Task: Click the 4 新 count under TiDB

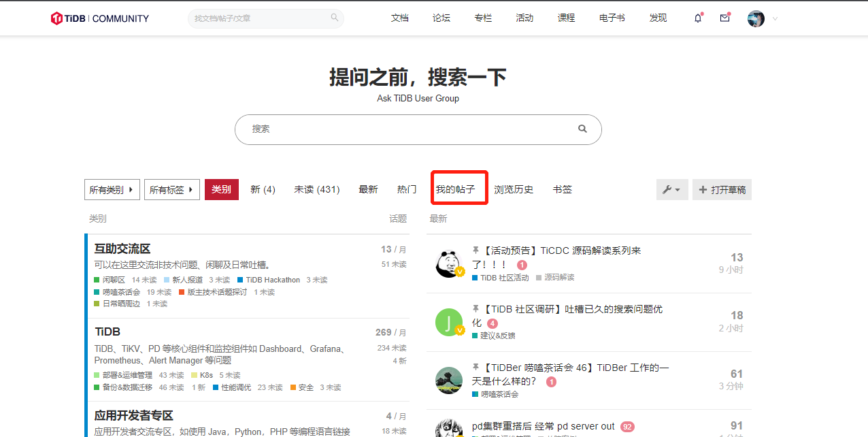Action: coord(399,361)
